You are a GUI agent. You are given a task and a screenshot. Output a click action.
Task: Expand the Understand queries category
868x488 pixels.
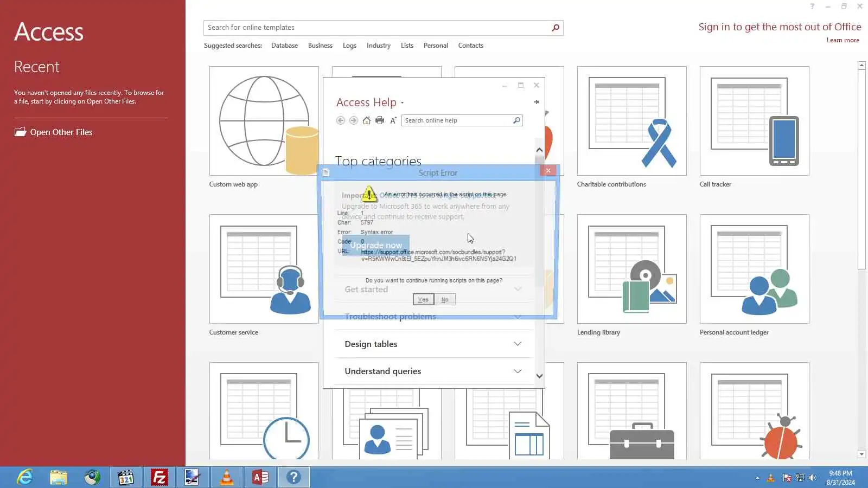433,371
